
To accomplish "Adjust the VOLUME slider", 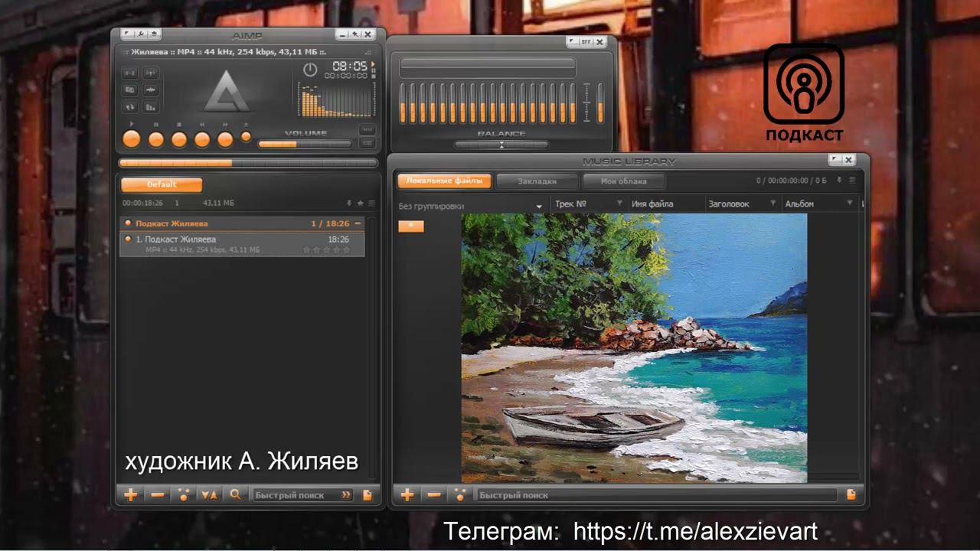I will point(305,143).
